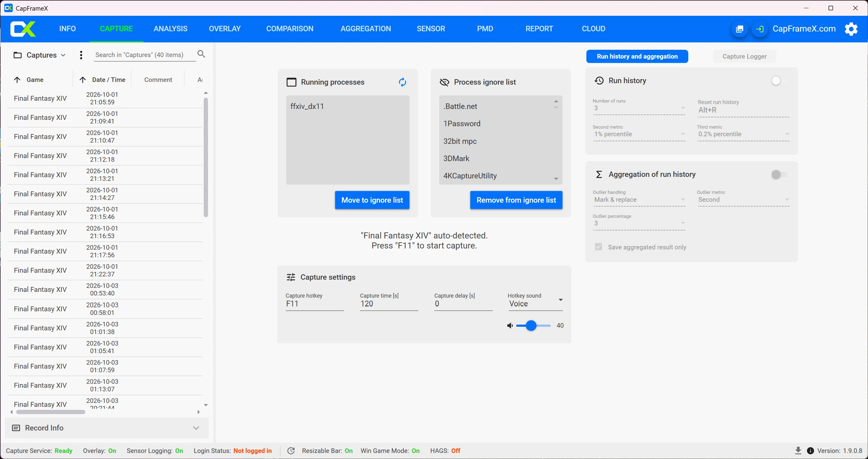868x459 pixels.
Task: Switch to the ANALYSIS tab
Action: pos(171,29)
